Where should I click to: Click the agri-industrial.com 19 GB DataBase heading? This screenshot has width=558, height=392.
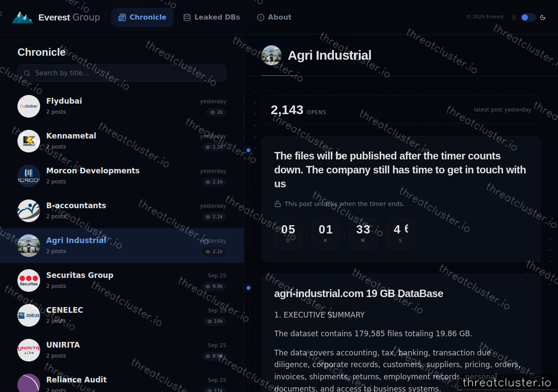click(x=359, y=294)
